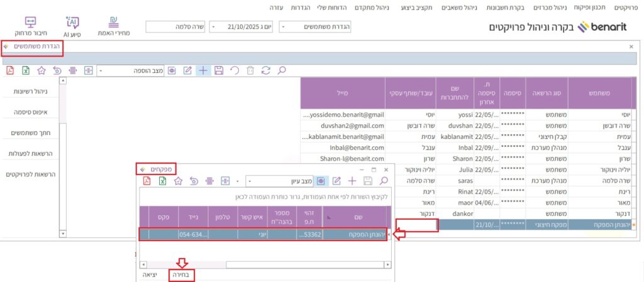Toggle view mode eye icon in מפקחים window
The width and height of the screenshot is (644, 282).
pyautogui.click(x=321, y=181)
